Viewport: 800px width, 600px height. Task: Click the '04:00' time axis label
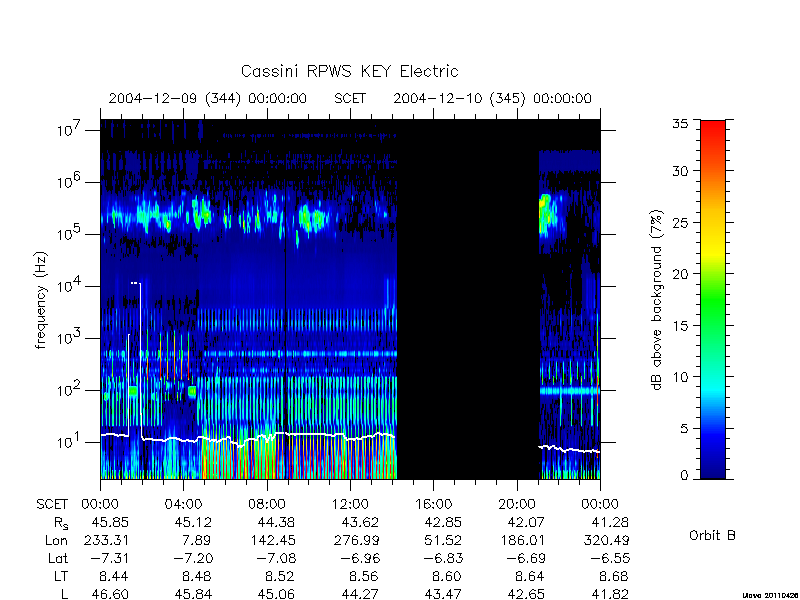183,504
